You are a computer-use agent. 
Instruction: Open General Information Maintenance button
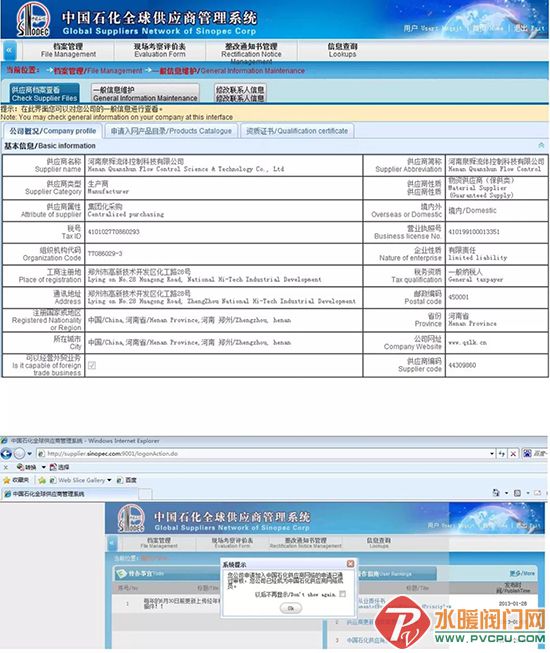145,94
